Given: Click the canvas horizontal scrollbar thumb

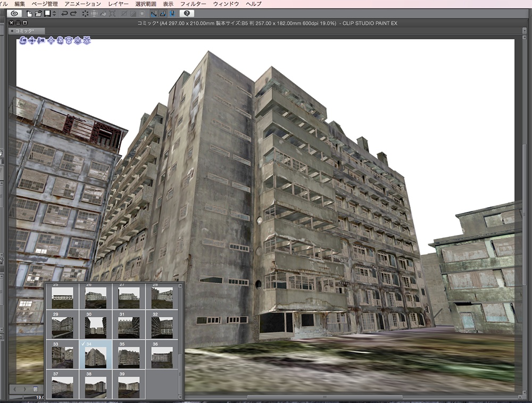Looking at the screenshot, I should tap(325, 397).
